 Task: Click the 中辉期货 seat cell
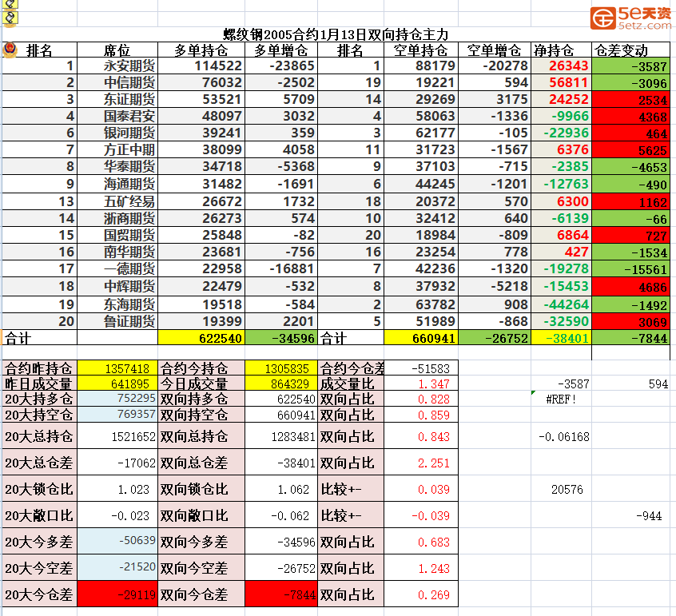click(x=117, y=286)
